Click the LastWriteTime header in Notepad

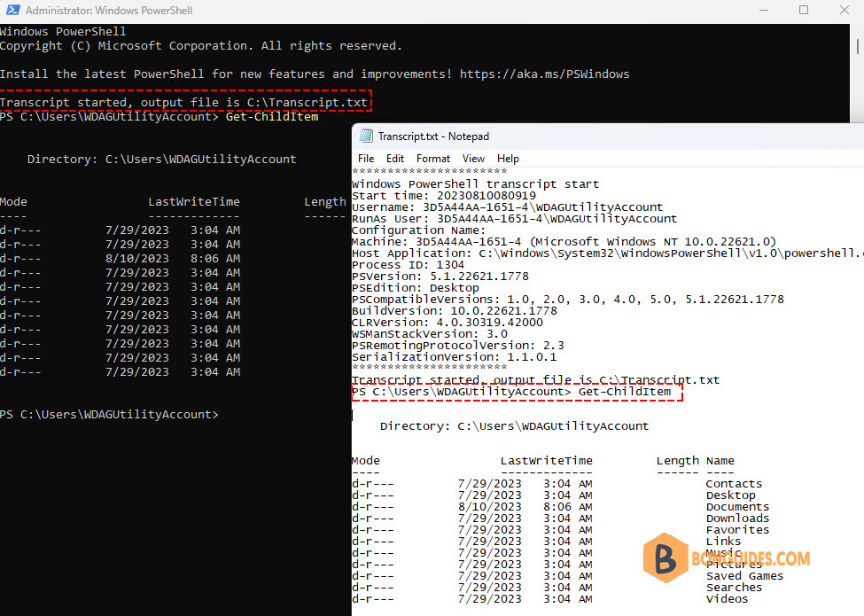pyautogui.click(x=547, y=461)
